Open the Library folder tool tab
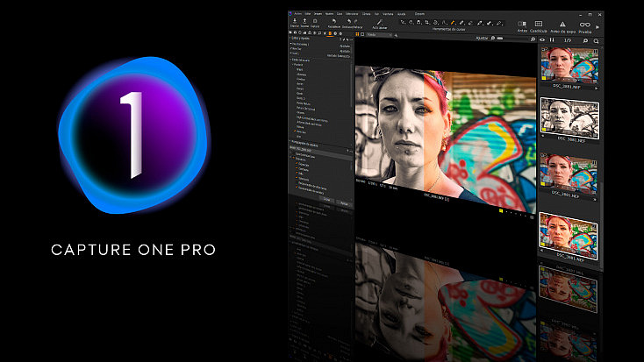The width and height of the screenshot is (644, 362). point(290,32)
